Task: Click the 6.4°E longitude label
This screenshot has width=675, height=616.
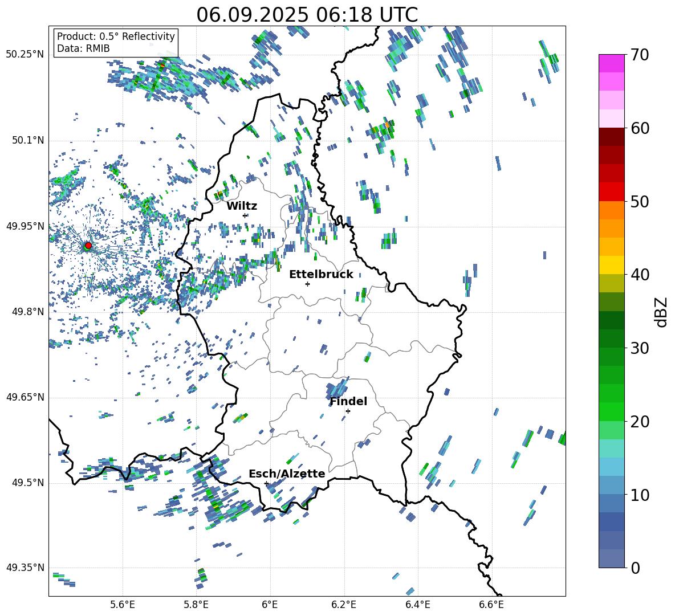Action: click(417, 605)
